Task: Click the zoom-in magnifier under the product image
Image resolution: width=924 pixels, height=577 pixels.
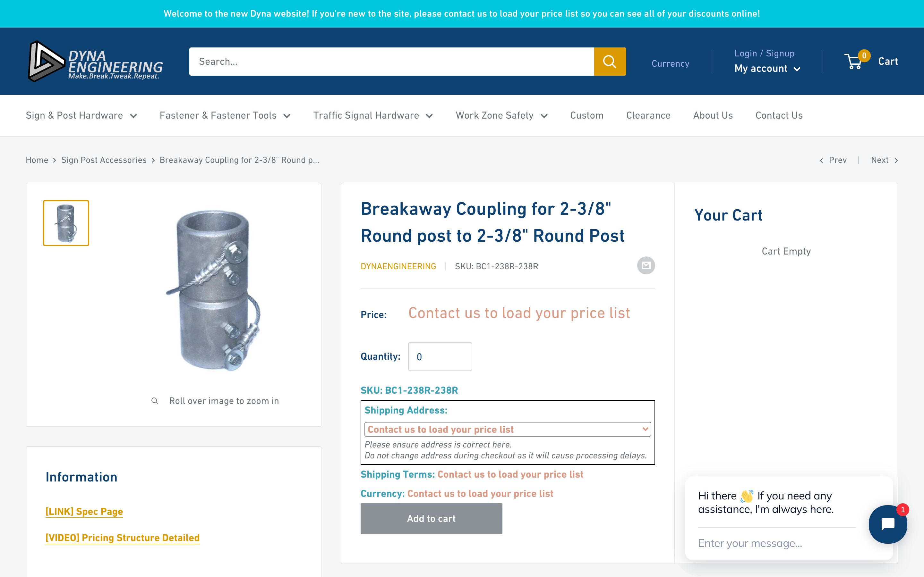Action: (154, 400)
